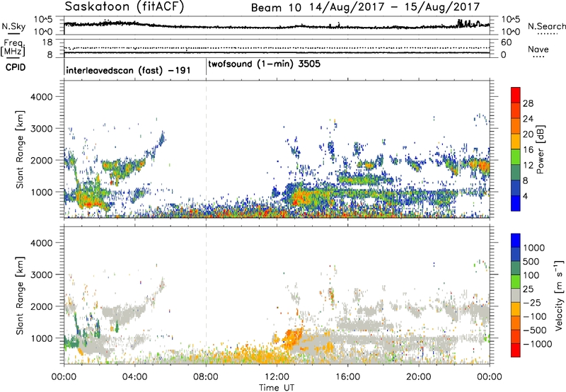The width and height of the screenshot is (566, 392).
Task: Click the "24" power scale label
Action: [x=528, y=119]
